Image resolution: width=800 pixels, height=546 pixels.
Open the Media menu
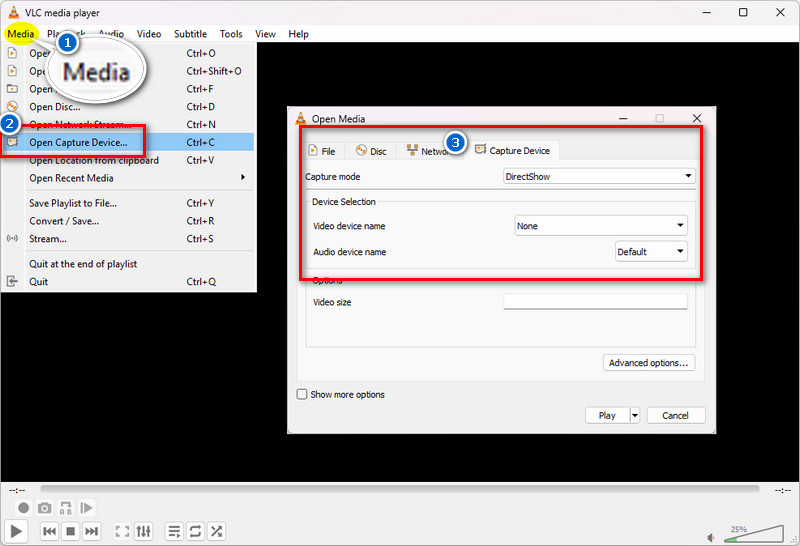pyautogui.click(x=21, y=34)
